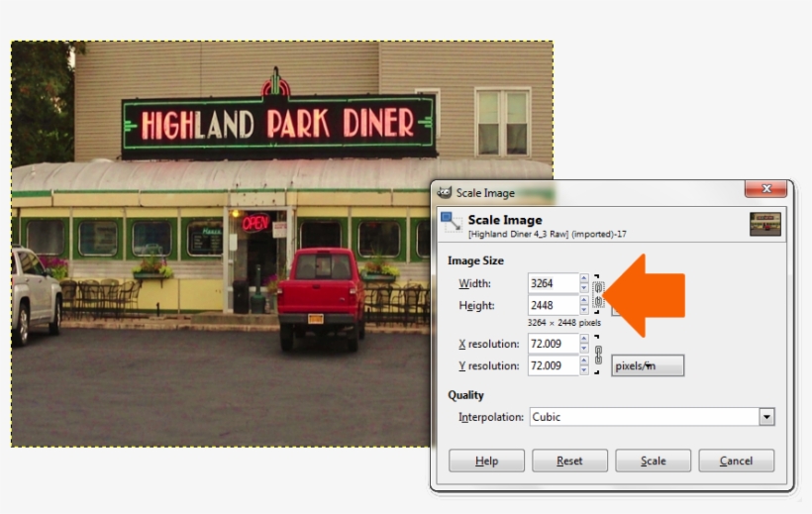This screenshot has height=514, width=812.
Task: Click the 'Y resolution:' label
Action: tap(489, 366)
